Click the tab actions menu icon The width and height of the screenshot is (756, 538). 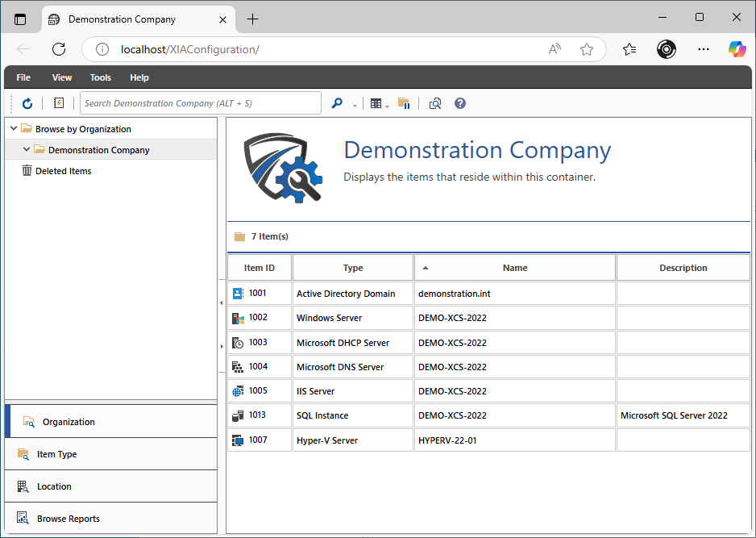[20, 19]
